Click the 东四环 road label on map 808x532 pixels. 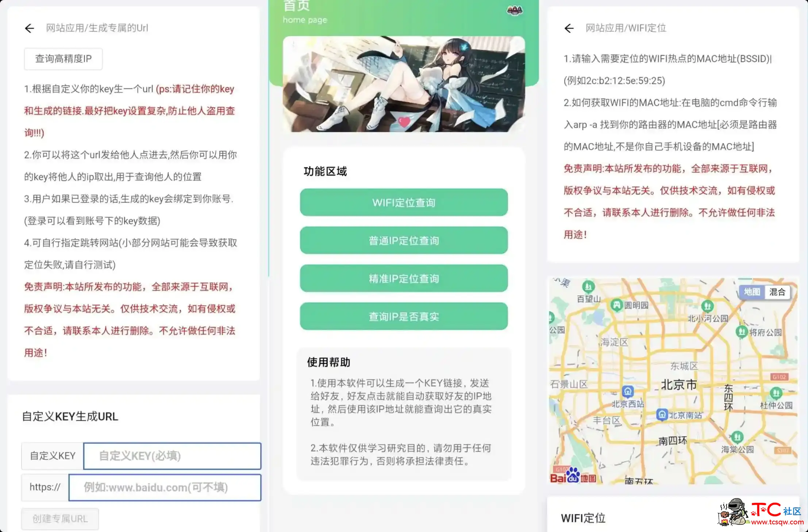pos(728,398)
